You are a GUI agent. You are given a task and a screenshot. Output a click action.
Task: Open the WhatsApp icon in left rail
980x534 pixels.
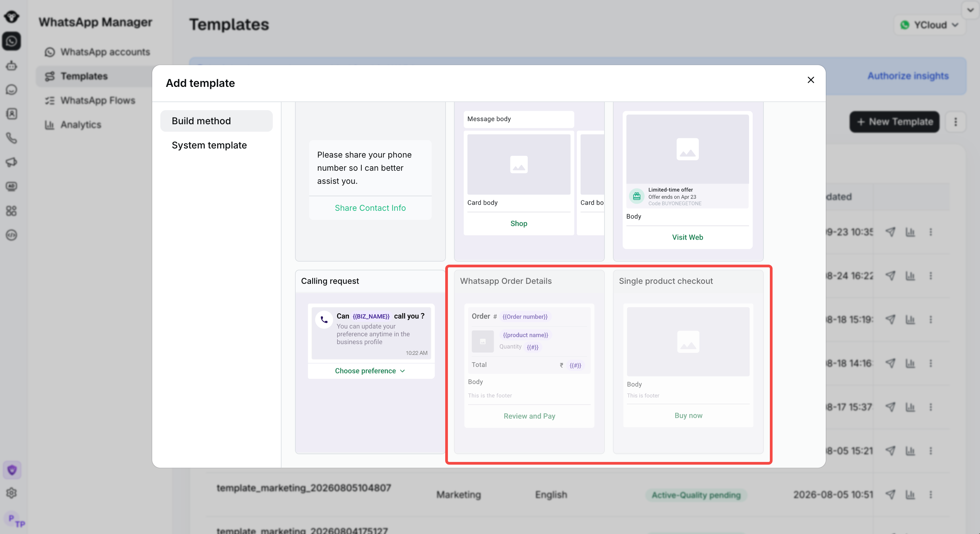pyautogui.click(x=11, y=41)
